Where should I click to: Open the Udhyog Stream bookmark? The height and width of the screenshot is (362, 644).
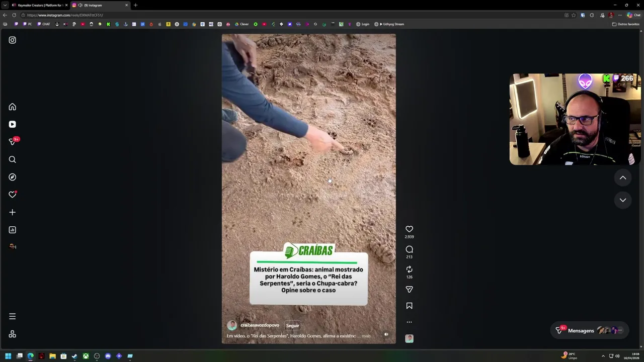(x=389, y=24)
